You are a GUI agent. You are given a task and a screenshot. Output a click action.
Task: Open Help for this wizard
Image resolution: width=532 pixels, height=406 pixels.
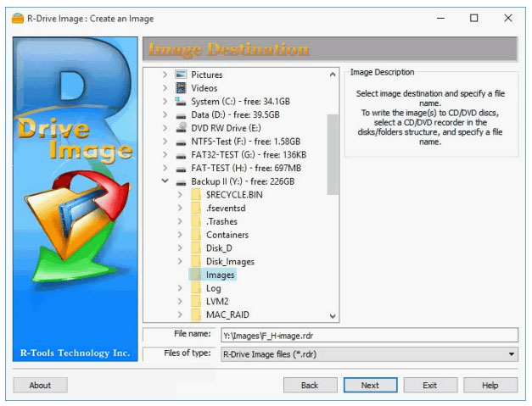point(490,386)
